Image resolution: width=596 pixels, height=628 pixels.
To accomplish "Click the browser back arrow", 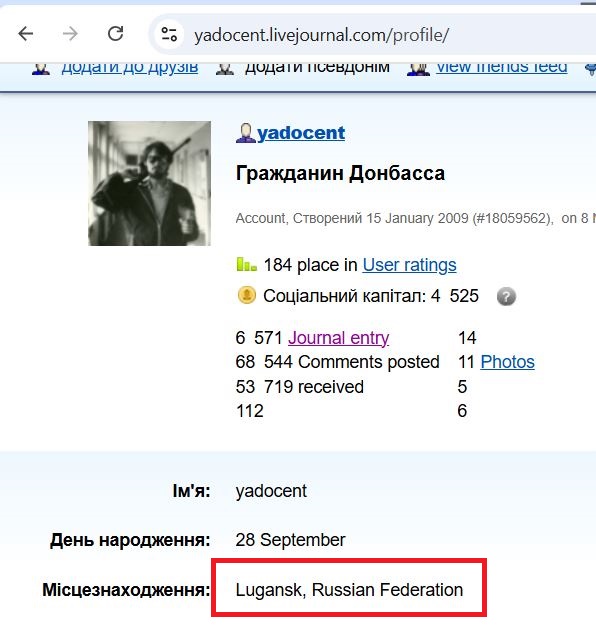I will point(26,34).
